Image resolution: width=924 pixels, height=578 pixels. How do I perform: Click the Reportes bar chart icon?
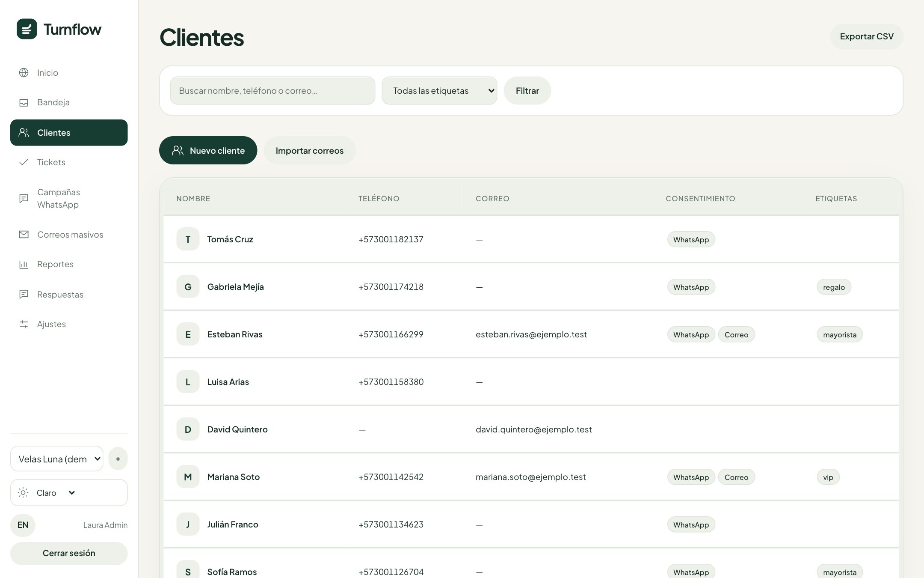pos(24,264)
